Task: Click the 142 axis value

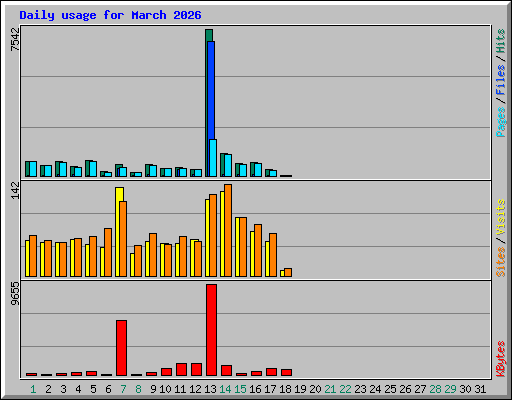Action: (15, 191)
